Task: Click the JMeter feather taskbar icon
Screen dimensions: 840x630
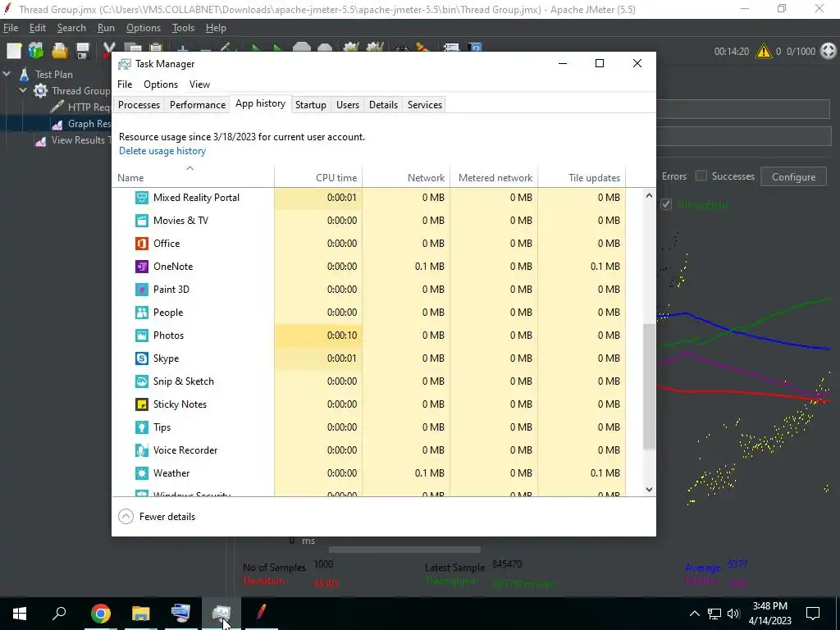Action: point(261,612)
